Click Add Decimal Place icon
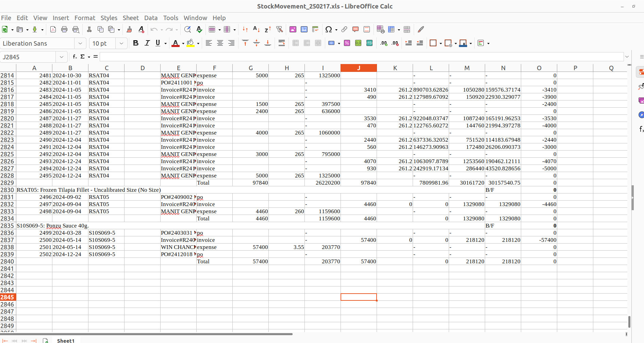Viewport: 644px width, 343px height. click(384, 43)
